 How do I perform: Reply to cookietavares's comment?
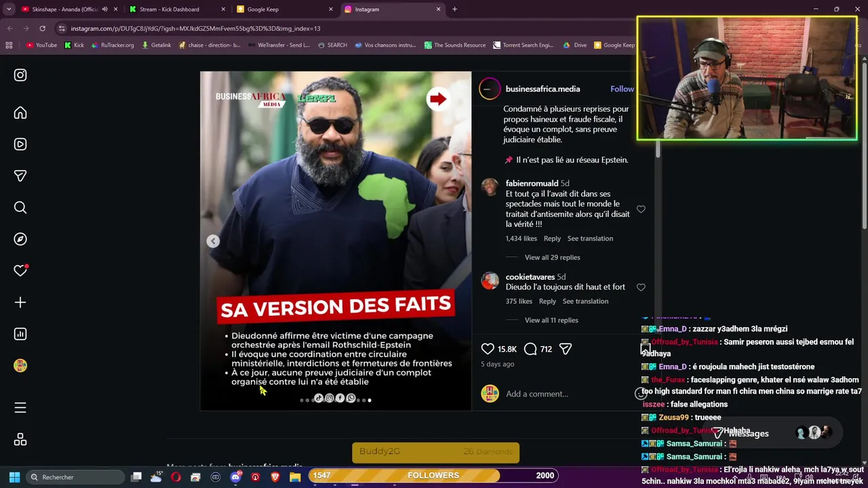pos(547,301)
